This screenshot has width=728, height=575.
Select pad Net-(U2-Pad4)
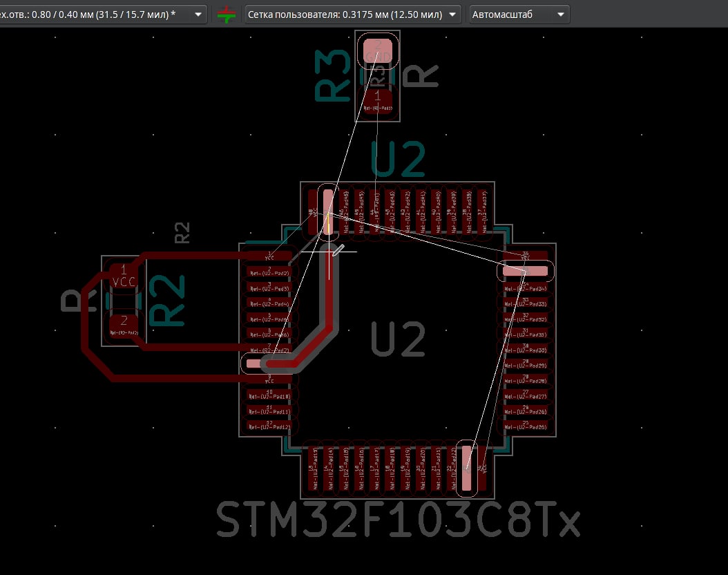click(x=269, y=303)
